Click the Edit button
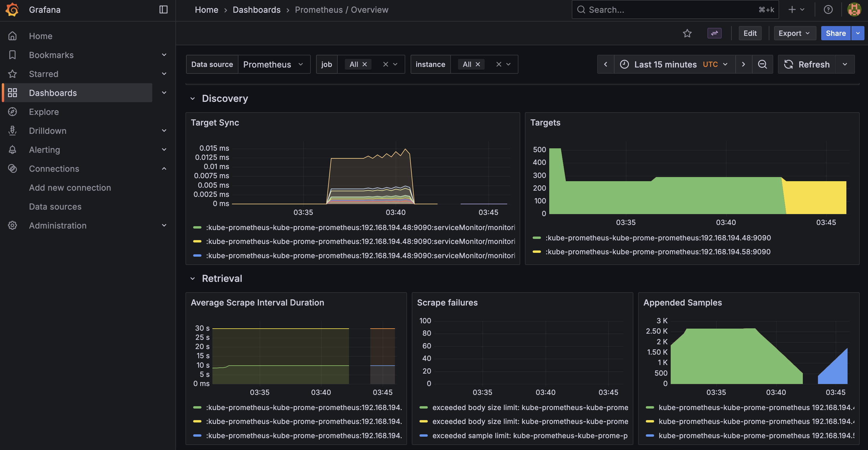The width and height of the screenshot is (868, 450). pos(750,33)
